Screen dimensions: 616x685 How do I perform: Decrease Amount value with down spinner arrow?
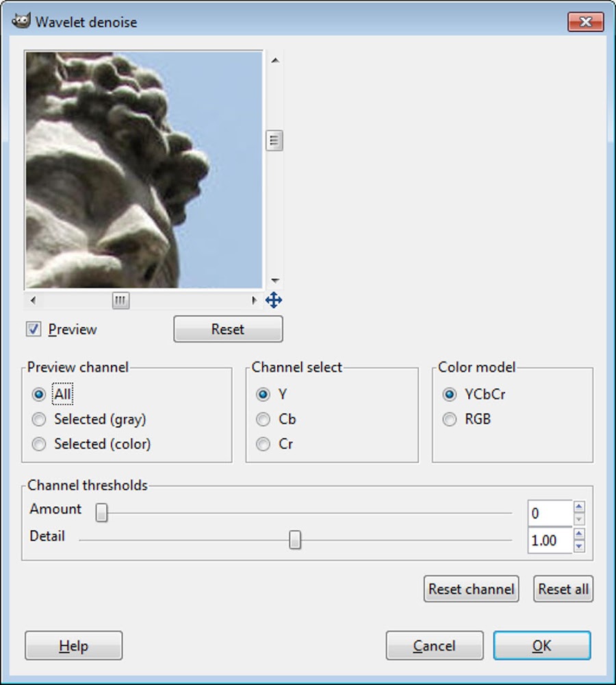click(579, 519)
